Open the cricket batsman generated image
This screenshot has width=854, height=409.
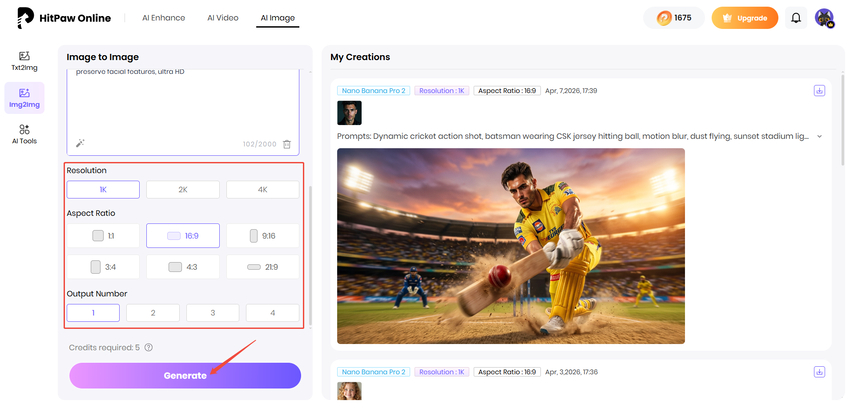[x=510, y=246]
